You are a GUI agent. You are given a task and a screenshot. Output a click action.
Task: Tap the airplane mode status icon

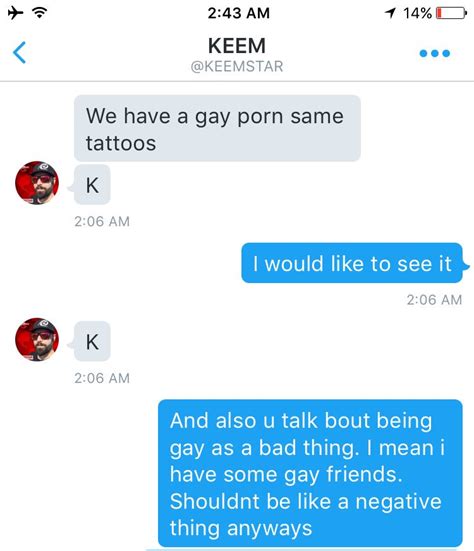(15, 13)
